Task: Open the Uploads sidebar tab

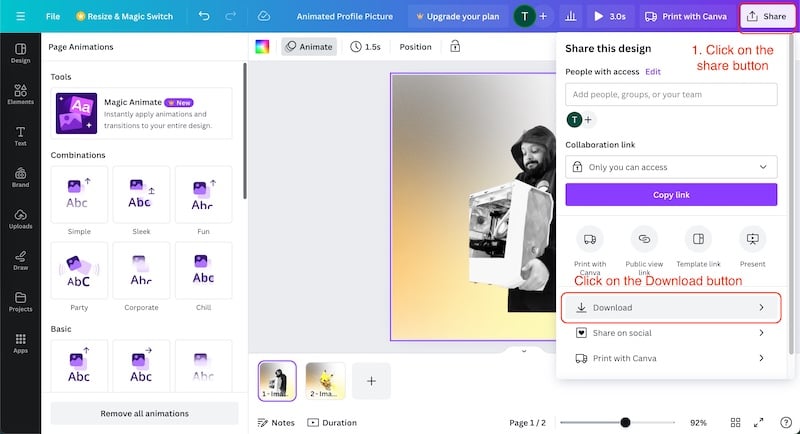Action: pyautogui.click(x=20, y=219)
